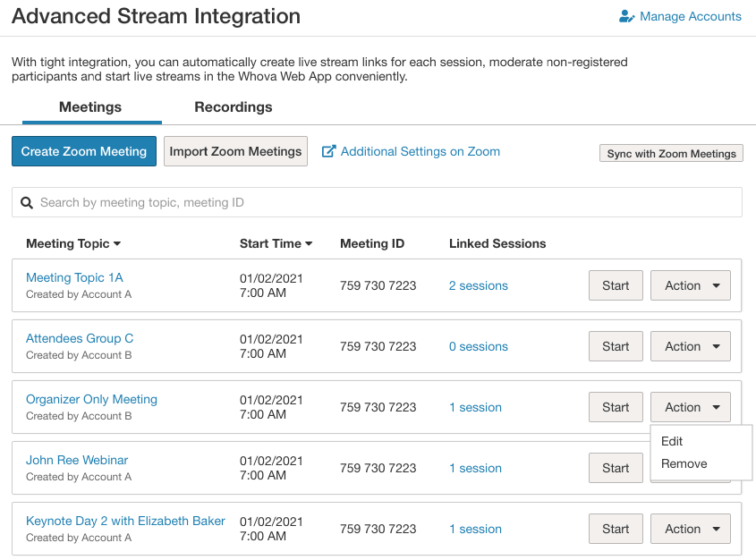756x560 pixels.
Task: Select the Meetings tab
Action: tap(90, 107)
